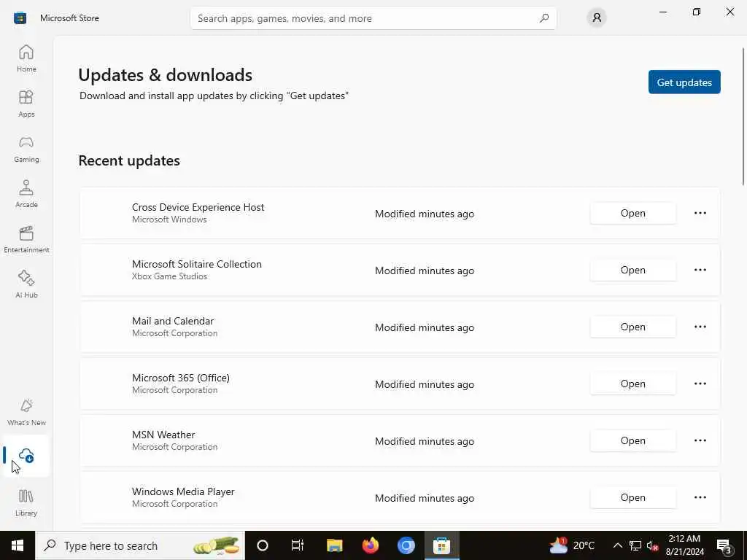
Task: Click the Recent updates heading
Action: (x=129, y=160)
